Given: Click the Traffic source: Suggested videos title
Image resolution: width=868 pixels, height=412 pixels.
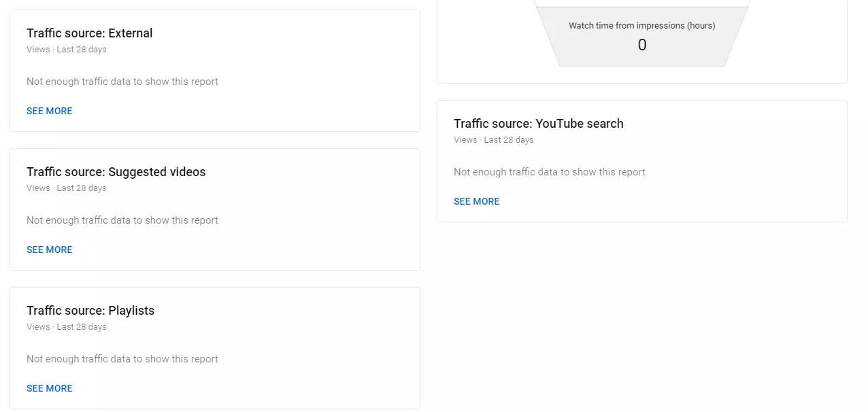Looking at the screenshot, I should pos(116,172).
